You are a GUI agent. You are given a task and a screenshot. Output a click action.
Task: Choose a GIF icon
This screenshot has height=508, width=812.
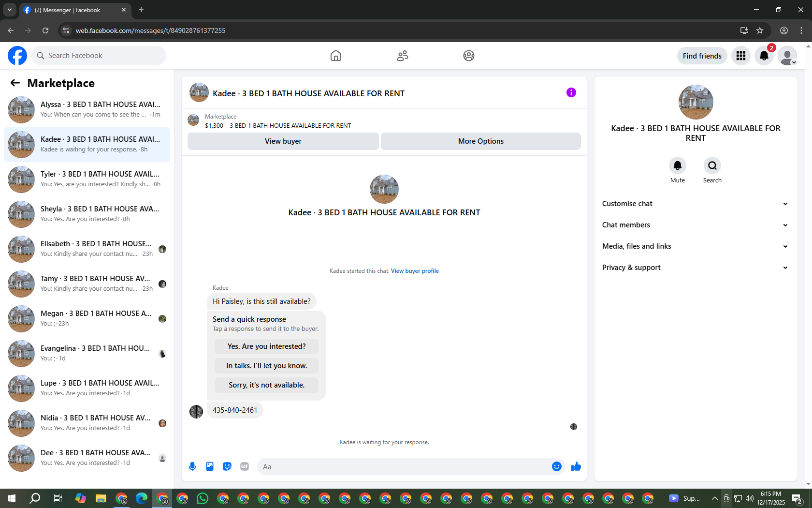pyautogui.click(x=245, y=466)
